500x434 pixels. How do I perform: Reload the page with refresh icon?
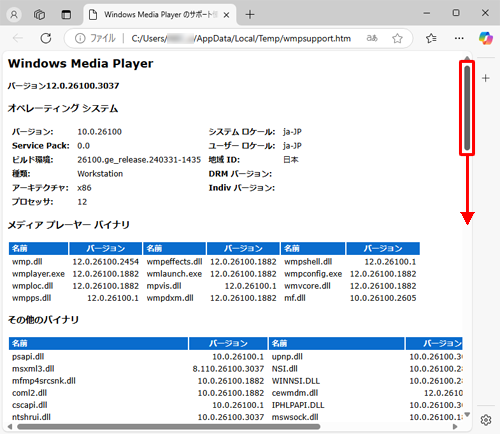click(46, 38)
